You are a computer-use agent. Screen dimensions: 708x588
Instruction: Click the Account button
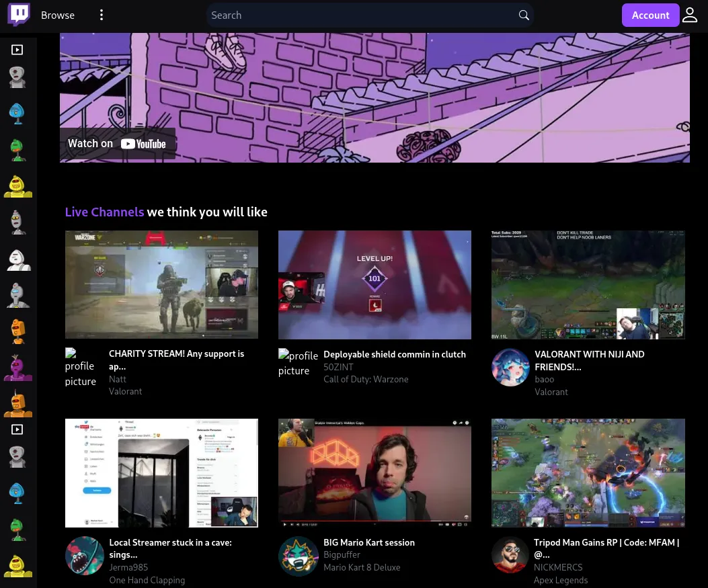pyautogui.click(x=650, y=15)
